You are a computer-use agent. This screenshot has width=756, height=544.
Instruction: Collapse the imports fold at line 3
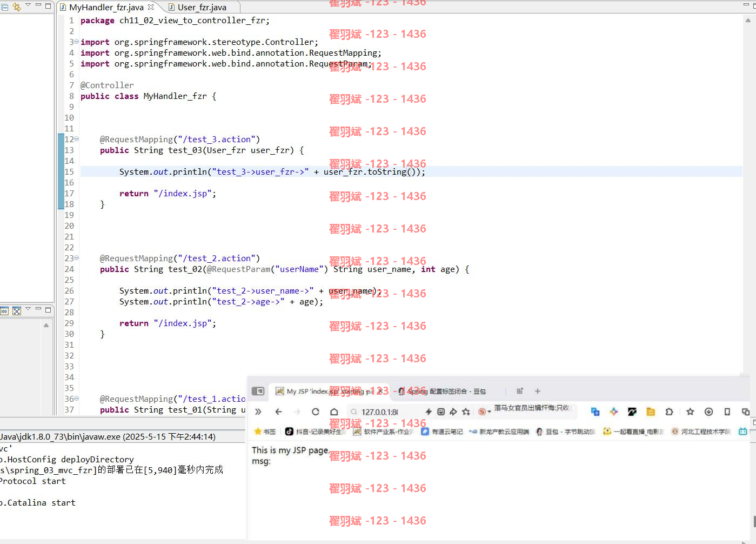[x=76, y=42]
